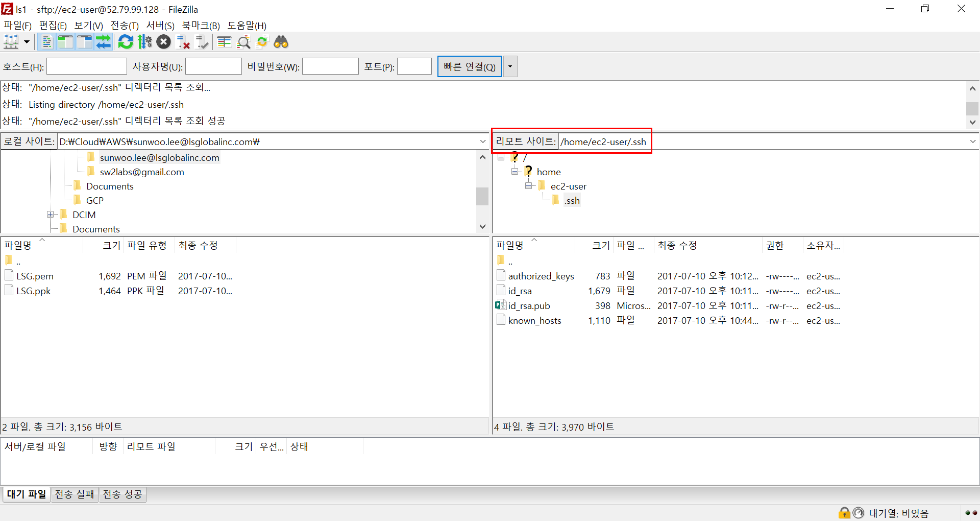Click the 빠른 연결(Q) button
Viewport: 980px width, 521px height.
[x=470, y=66]
